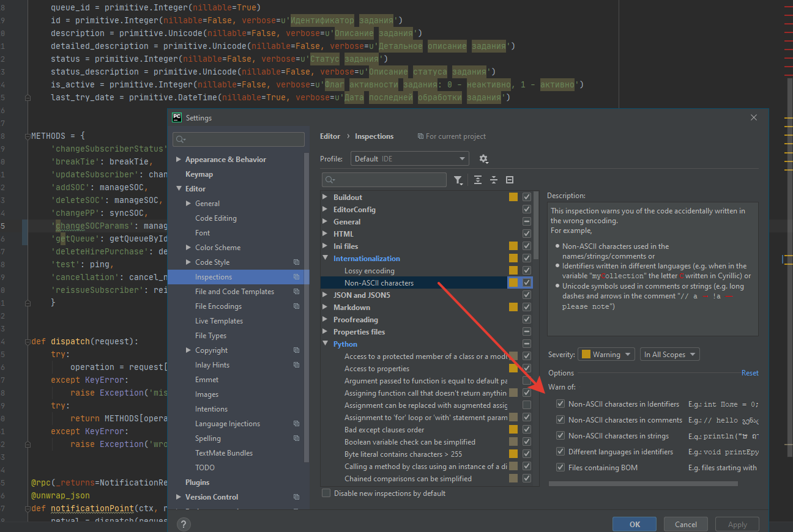
Task: Click project icon beside Language Injections
Action: (x=296, y=424)
